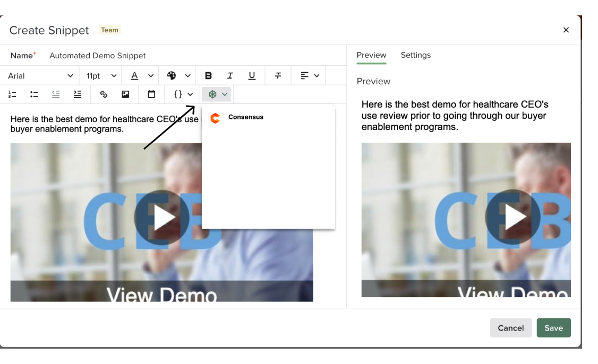598x364 pixels.
Task: Insert a numbered list
Action: tap(12, 94)
